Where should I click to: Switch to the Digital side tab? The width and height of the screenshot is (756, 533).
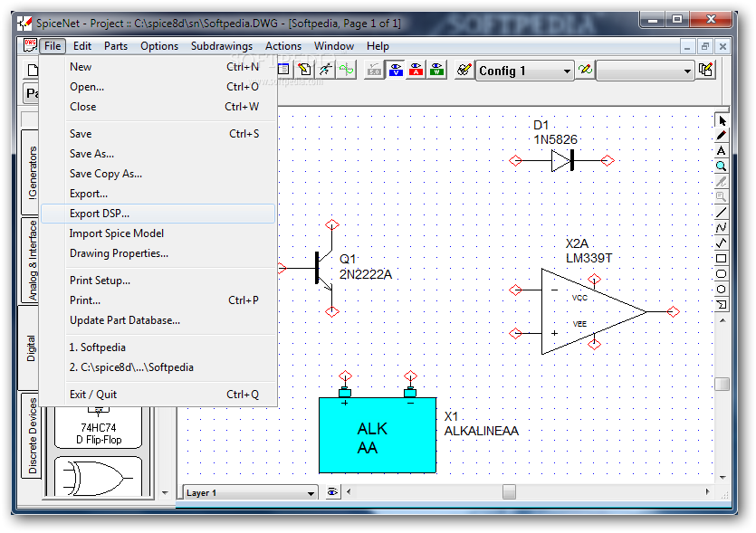tap(30, 348)
